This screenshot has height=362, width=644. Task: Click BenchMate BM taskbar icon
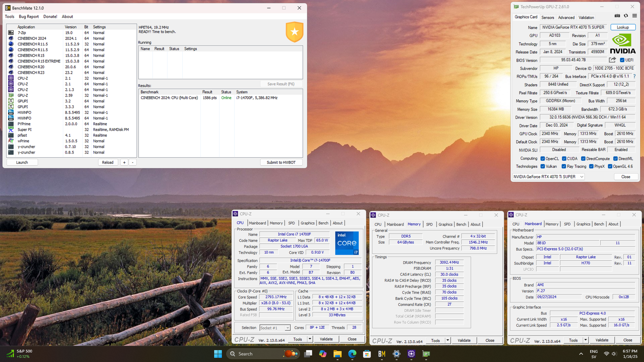click(x=382, y=354)
